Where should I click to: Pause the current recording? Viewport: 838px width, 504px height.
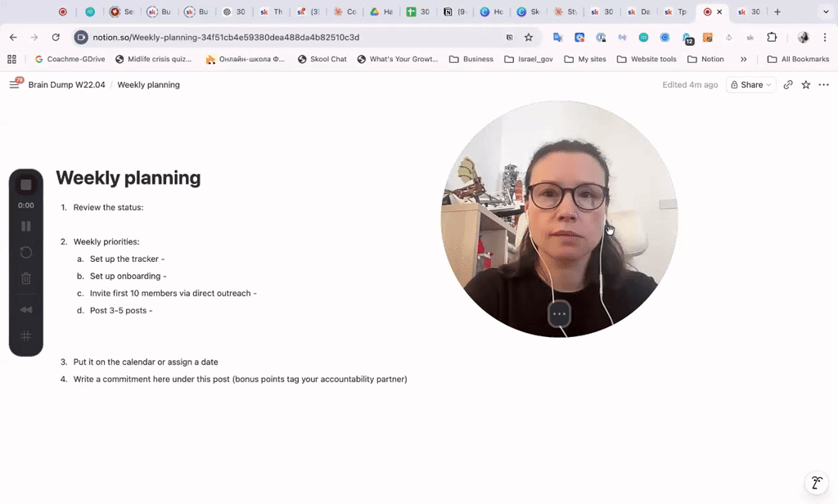[x=25, y=225]
